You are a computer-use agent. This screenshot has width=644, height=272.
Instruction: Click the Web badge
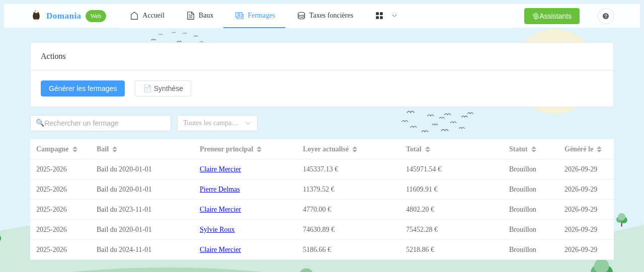pyautogui.click(x=96, y=16)
